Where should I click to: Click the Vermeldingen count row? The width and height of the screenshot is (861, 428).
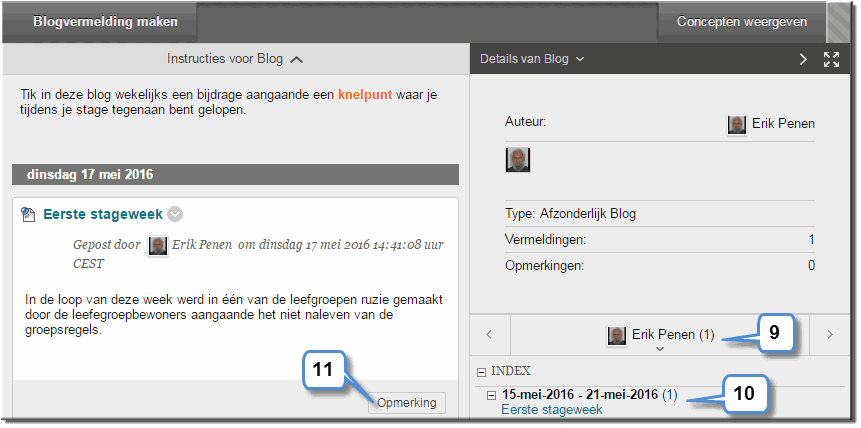(x=659, y=240)
